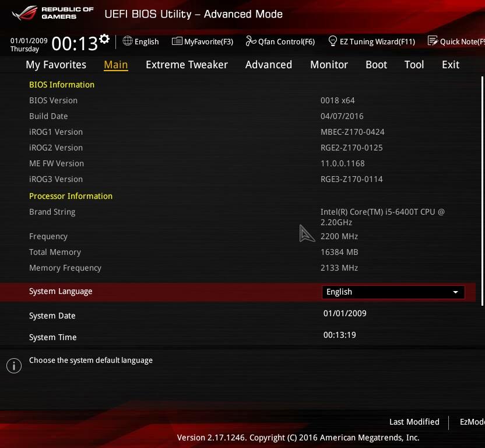Click the Republic of Gamers logo
Screen dimensions: 485x448
(52, 13)
